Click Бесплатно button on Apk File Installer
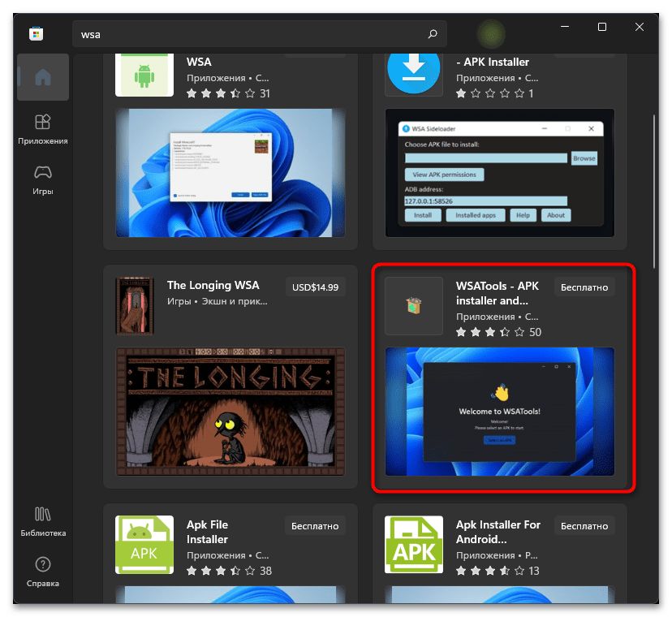 (x=315, y=526)
